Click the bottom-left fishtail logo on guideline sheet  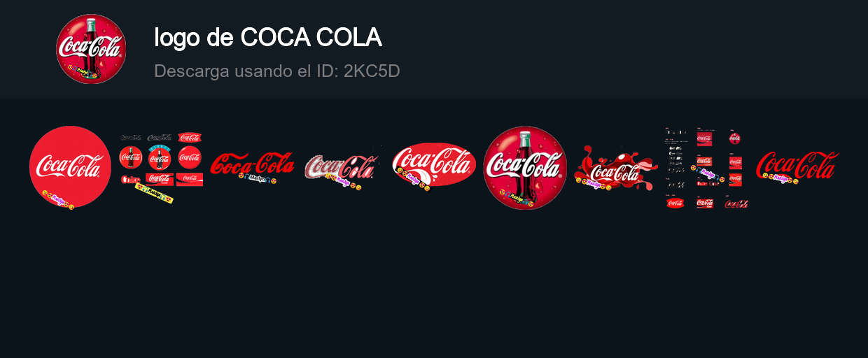pyautogui.click(x=675, y=203)
